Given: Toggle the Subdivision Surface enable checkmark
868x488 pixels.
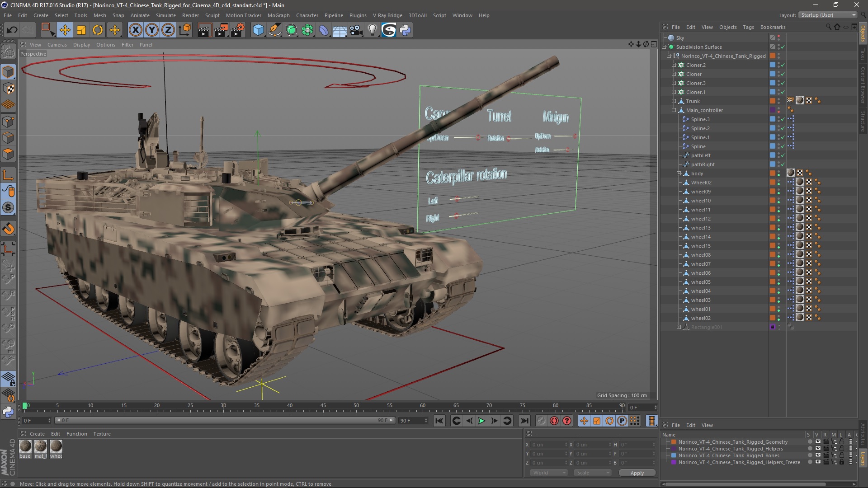Looking at the screenshot, I should 783,47.
